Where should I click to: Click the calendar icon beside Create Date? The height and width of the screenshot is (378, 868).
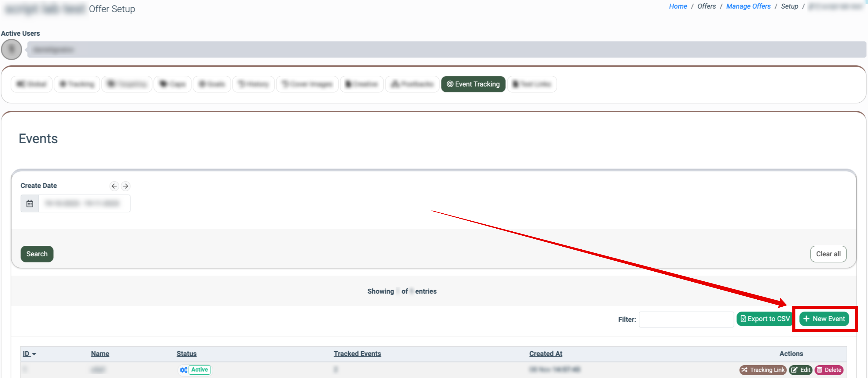pyautogui.click(x=30, y=204)
